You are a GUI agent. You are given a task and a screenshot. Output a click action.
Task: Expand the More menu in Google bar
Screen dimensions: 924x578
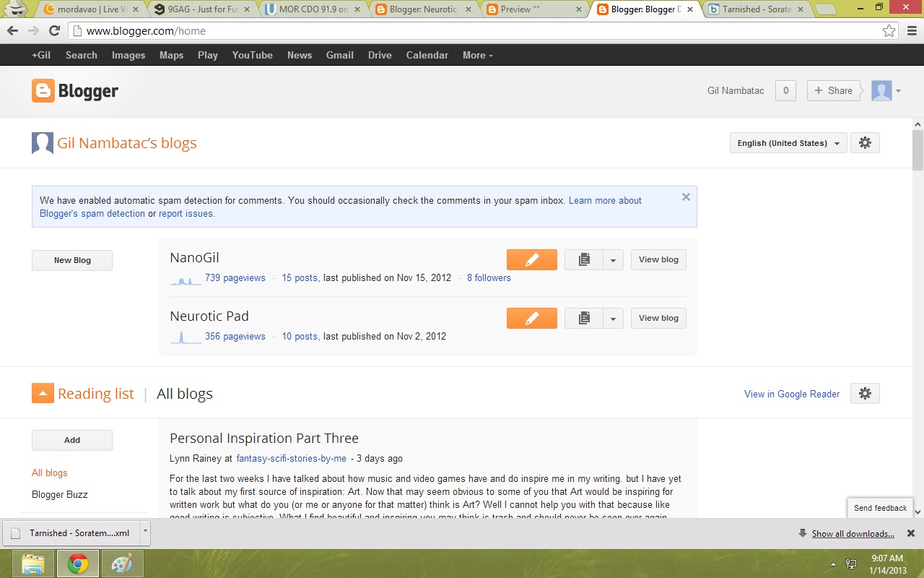point(478,56)
